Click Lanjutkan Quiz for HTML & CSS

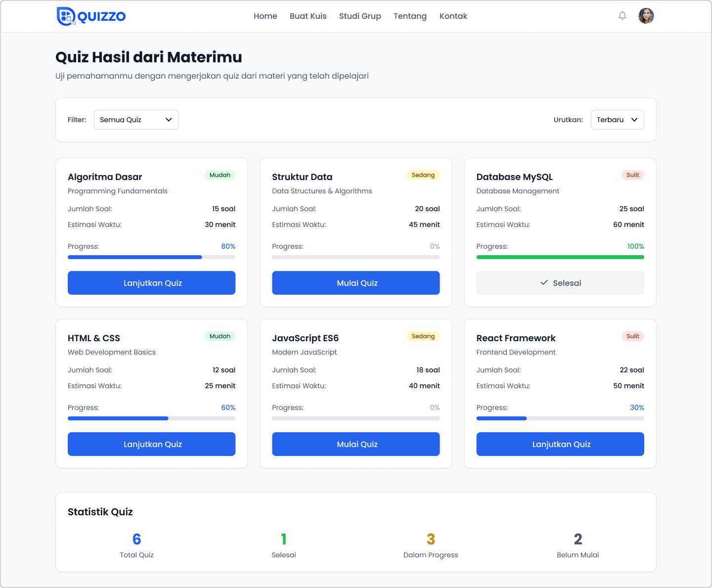[x=151, y=444]
